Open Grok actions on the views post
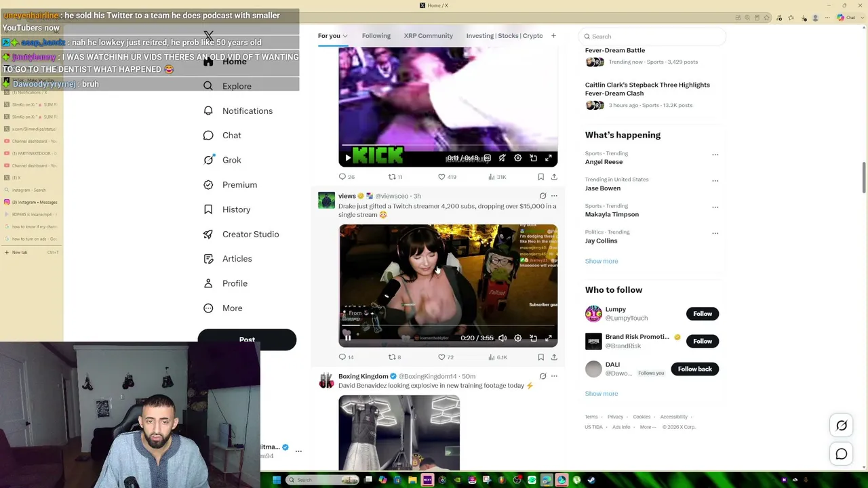 click(x=542, y=196)
